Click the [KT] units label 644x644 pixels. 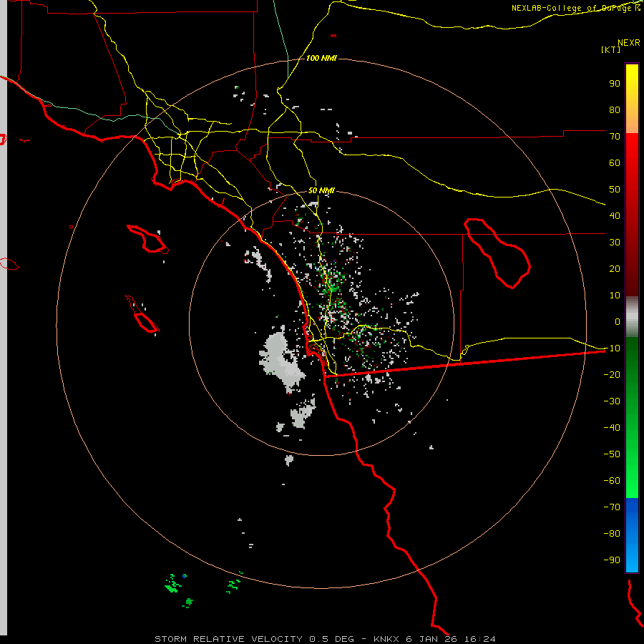pyautogui.click(x=611, y=49)
